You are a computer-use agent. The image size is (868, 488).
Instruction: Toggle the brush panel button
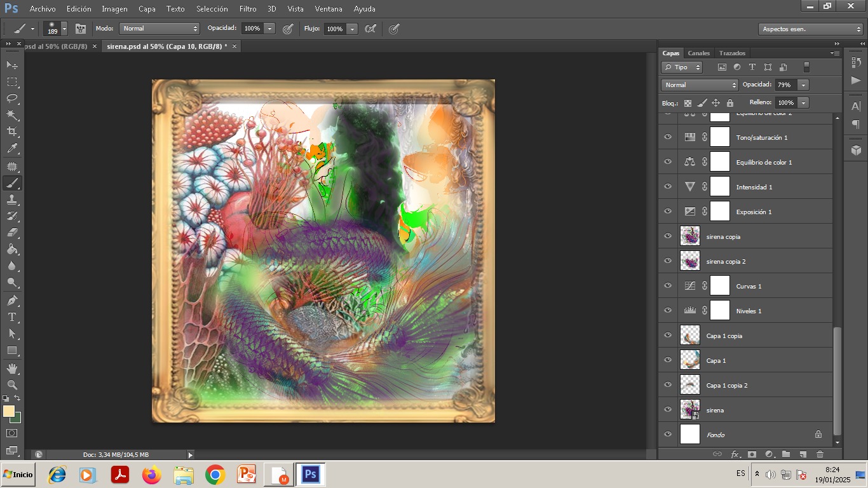coord(81,29)
